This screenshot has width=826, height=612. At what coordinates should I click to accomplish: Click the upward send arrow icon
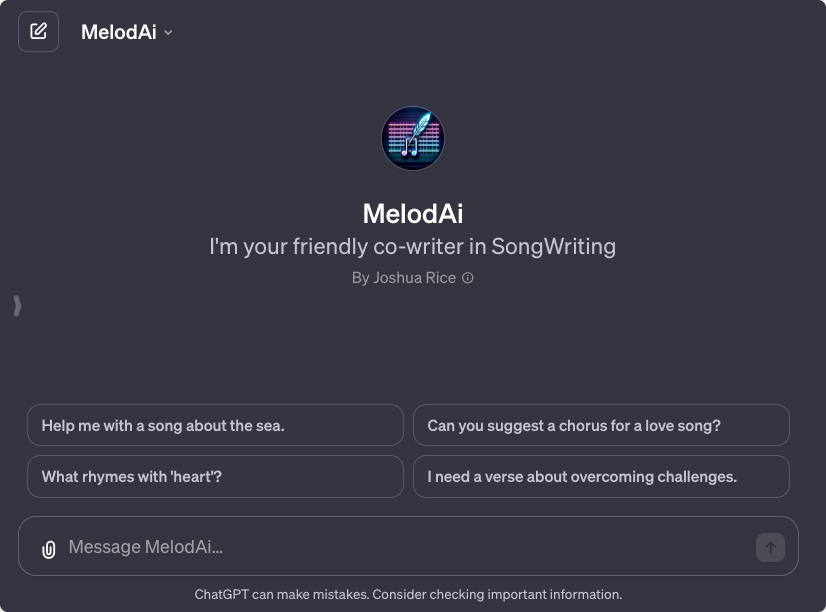(769, 547)
